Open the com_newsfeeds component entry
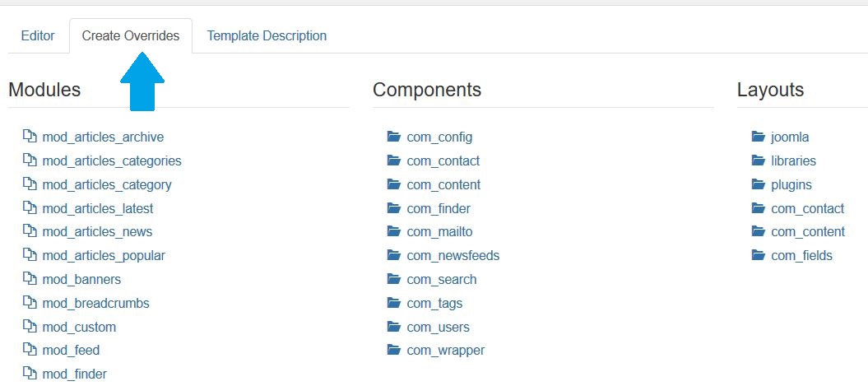 point(453,255)
